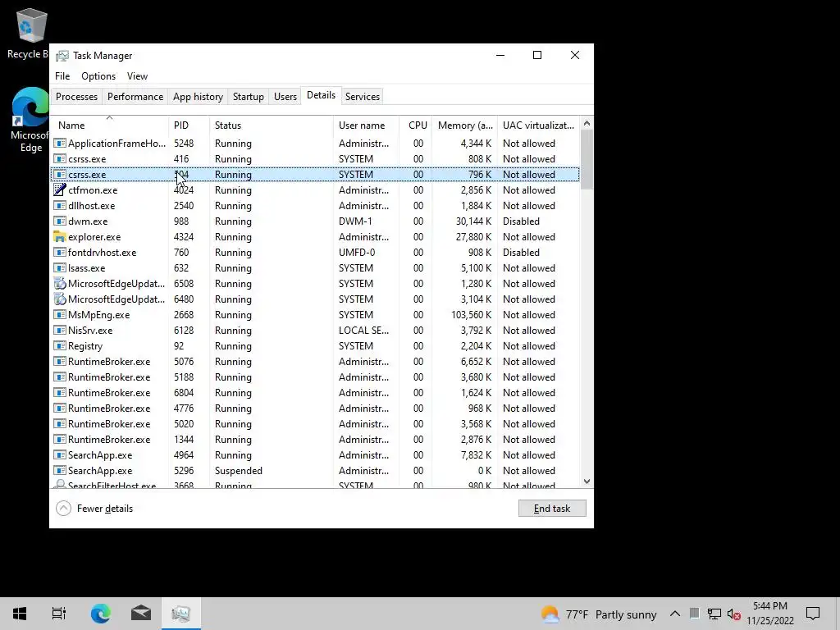Click the DWM-1 user name cell
The width and height of the screenshot is (840, 630).
tap(354, 221)
